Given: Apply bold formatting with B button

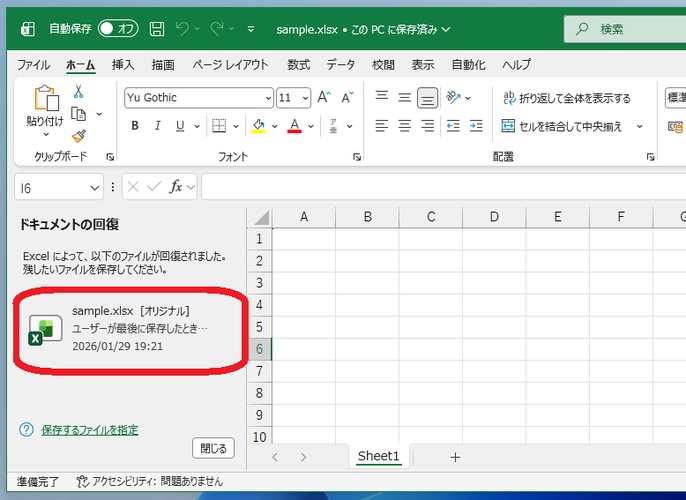Looking at the screenshot, I should [135, 126].
